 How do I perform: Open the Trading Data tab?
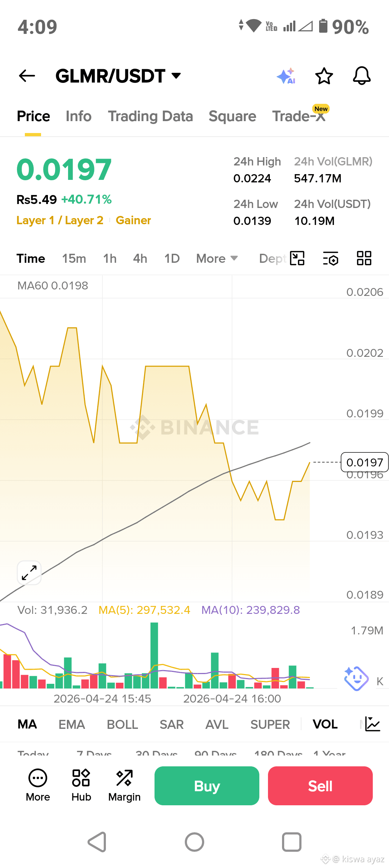click(151, 116)
